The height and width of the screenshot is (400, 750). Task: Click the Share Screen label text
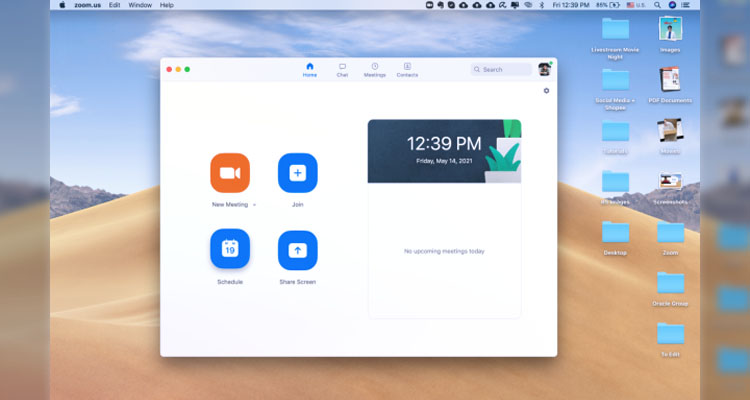click(x=298, y=282)
